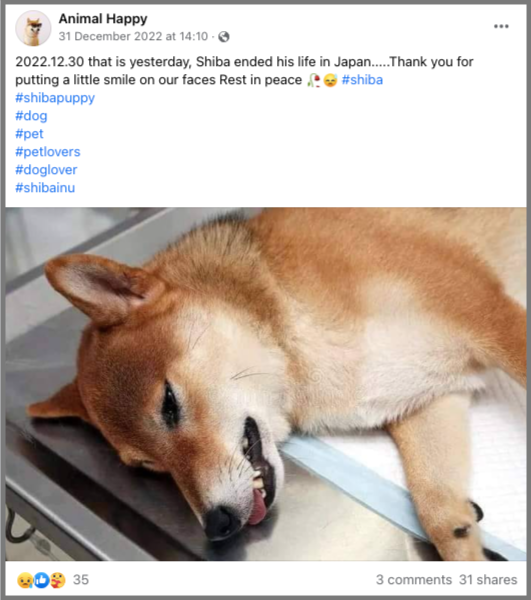Click the wilted rose emoji in post
The height and width of the screenshot is (600, 531).
tap(314, 80)
